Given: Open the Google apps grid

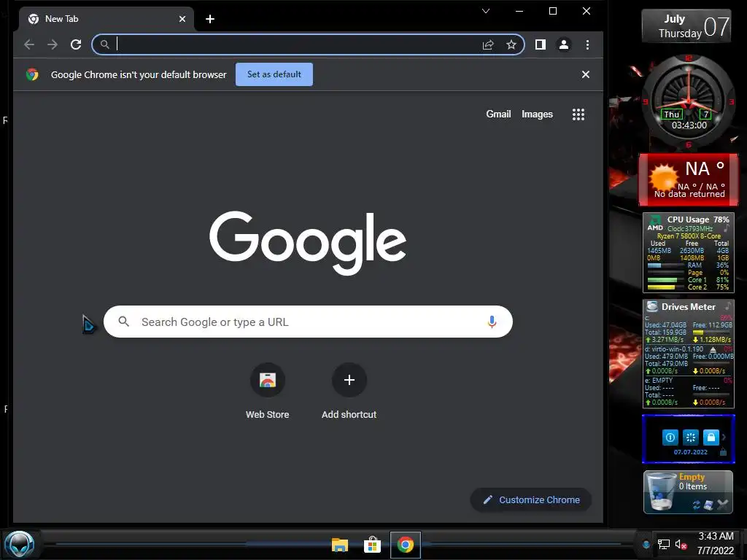Looking at the screenshot, I should [578, 114].
